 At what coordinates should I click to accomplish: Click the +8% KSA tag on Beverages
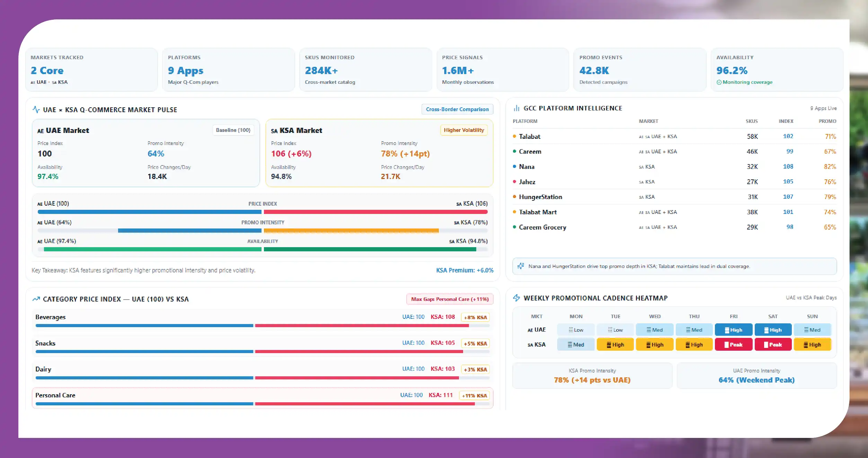[475, 317]
